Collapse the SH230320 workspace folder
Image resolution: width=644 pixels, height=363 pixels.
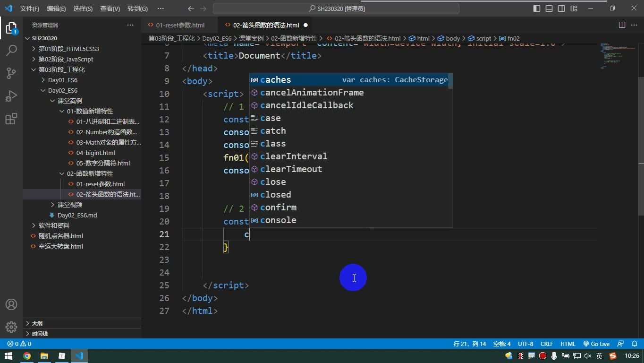coord(82,38)
